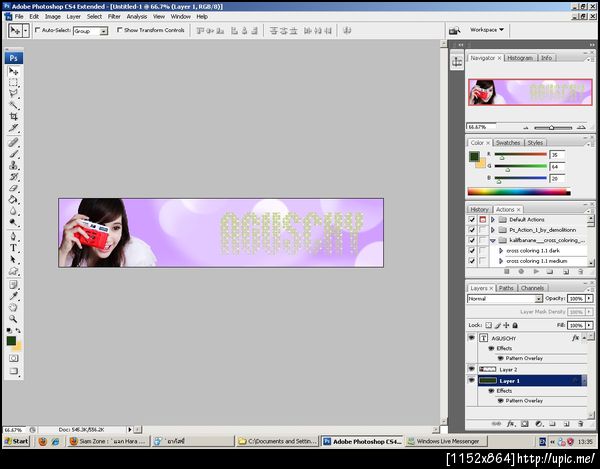Toggle checkmark for cross coloring 1.1 dark

click(x=472, y=251)
